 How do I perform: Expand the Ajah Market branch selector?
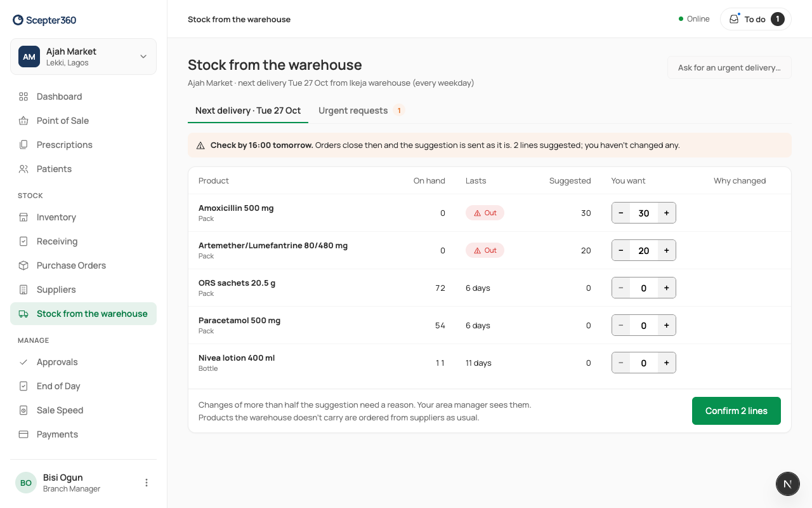pos(83,57)
